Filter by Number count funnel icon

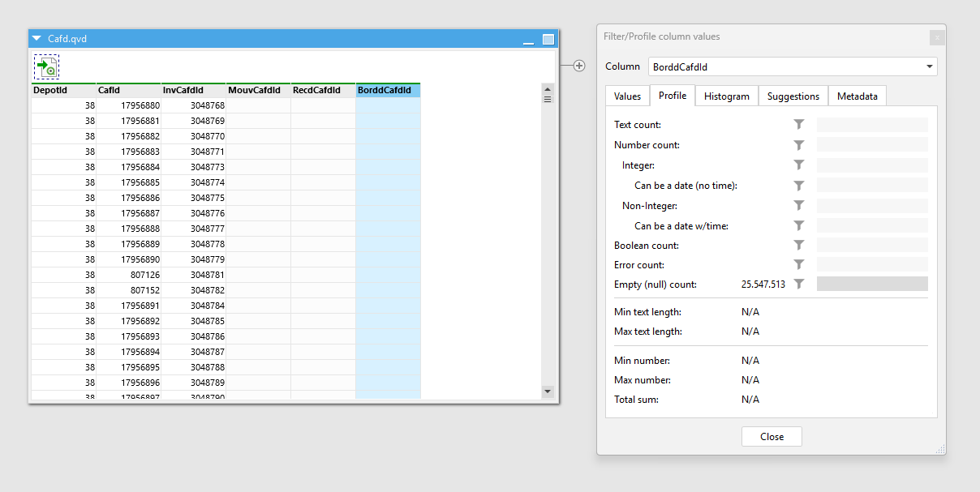799,145
